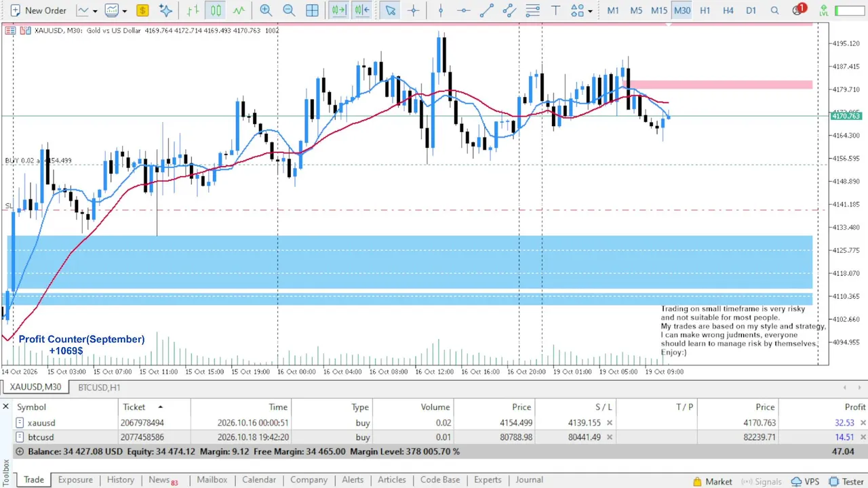This screenshot has width=868, height=488.
Task: Close the btcusd position via profit X
Action: pyautogui.click(x=863, y=437)
